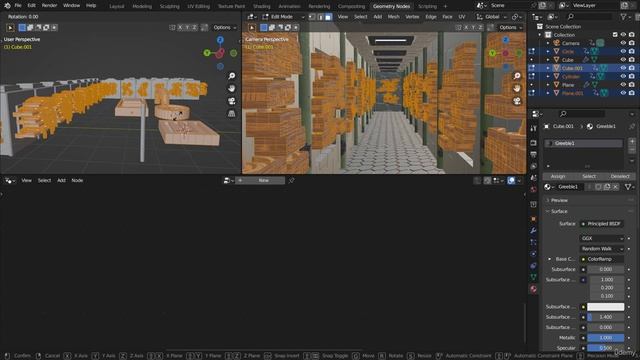Select the Greeble1 material slot in list

pyautogui.click(x=584, y=143)
